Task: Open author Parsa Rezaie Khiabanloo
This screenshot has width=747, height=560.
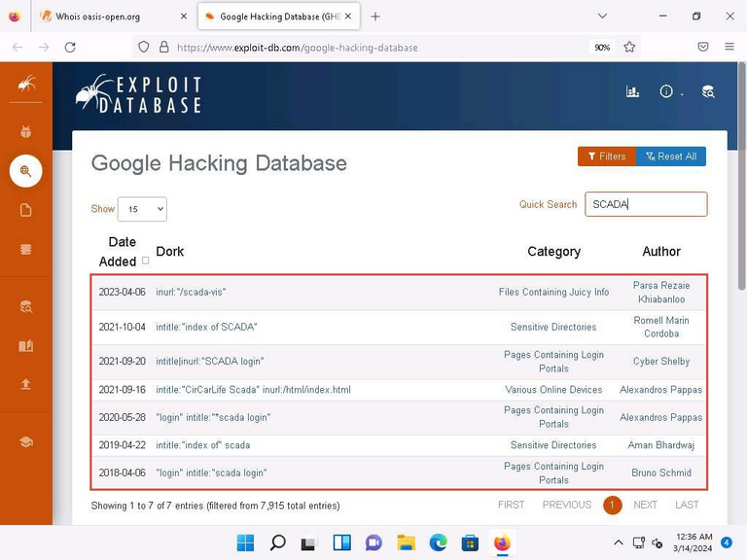Action: [x=661, y=292]
